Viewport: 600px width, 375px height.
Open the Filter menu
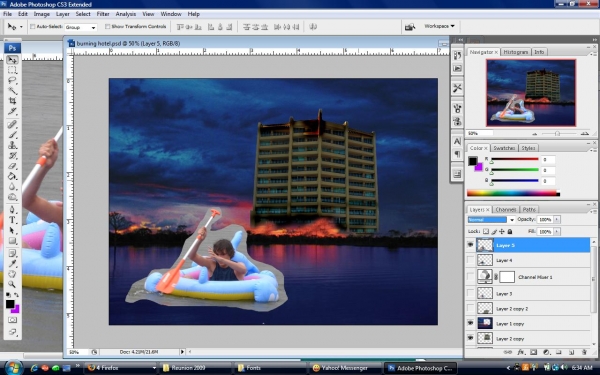coord(103,14)
